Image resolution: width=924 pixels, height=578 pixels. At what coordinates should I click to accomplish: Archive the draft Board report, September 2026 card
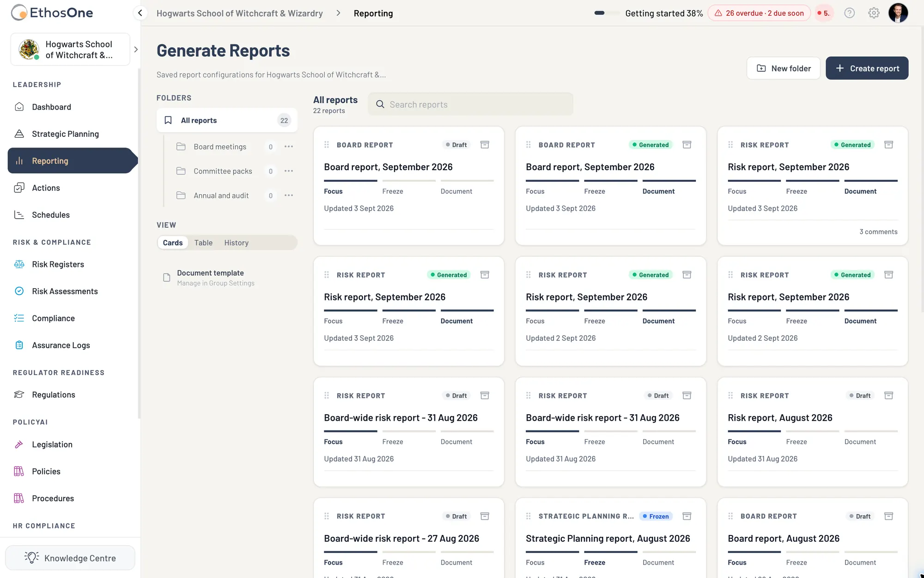(485, 145)
